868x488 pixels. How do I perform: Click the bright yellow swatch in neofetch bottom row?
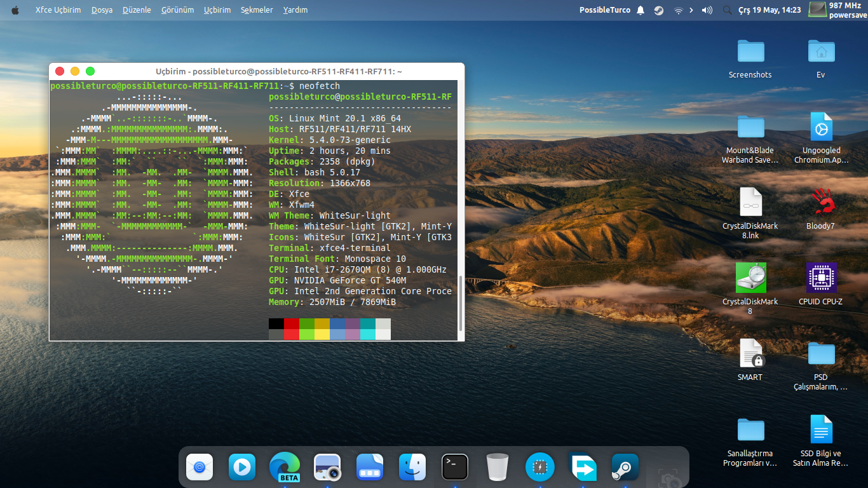[x=322, y=334]
